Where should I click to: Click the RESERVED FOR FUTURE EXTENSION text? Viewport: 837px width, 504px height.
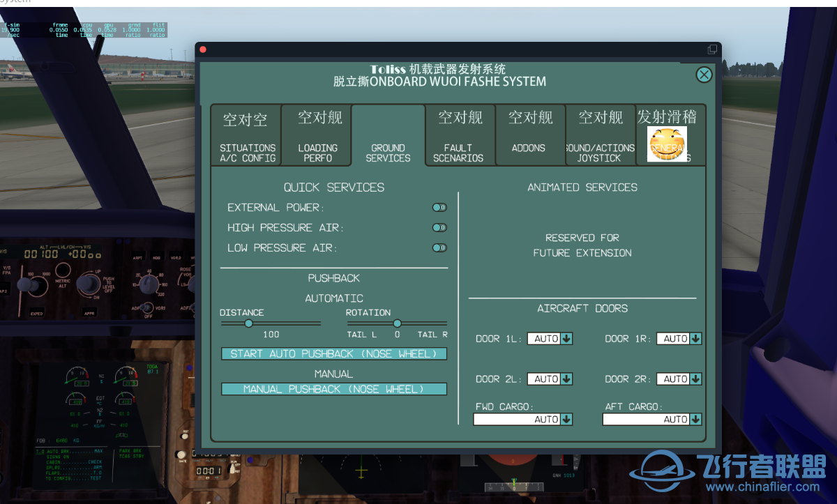click(582, 245)
